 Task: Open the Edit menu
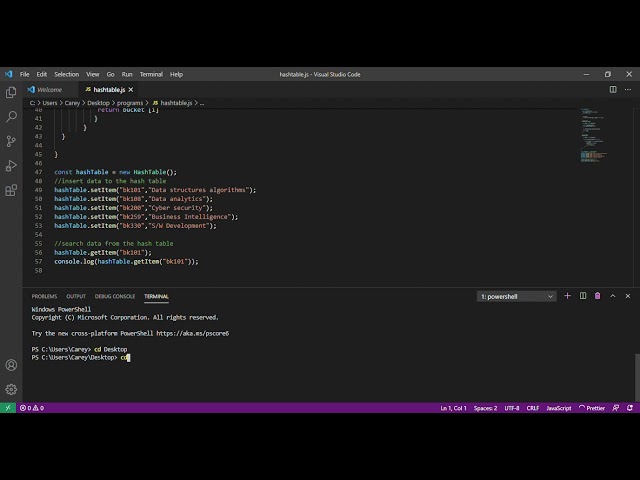[42, 74]
